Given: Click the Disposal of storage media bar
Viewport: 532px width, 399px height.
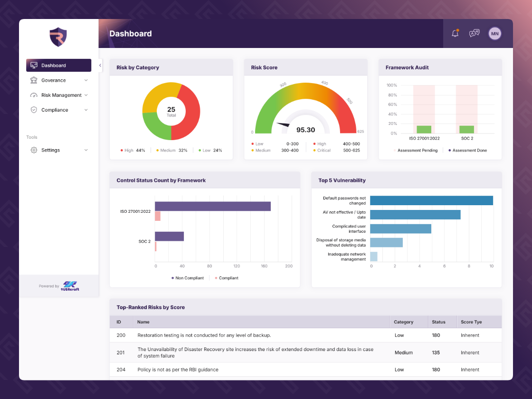Looking at the screenshot, I should coord(387,243).
